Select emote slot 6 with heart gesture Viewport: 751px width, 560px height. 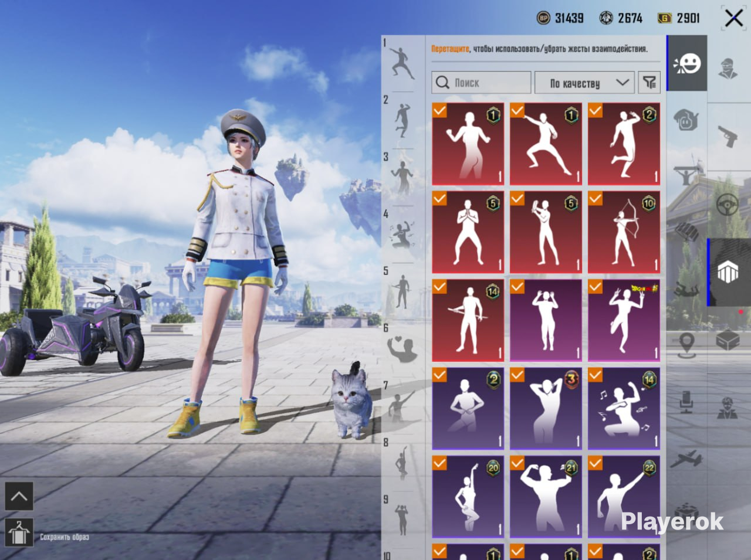(402, 348)
